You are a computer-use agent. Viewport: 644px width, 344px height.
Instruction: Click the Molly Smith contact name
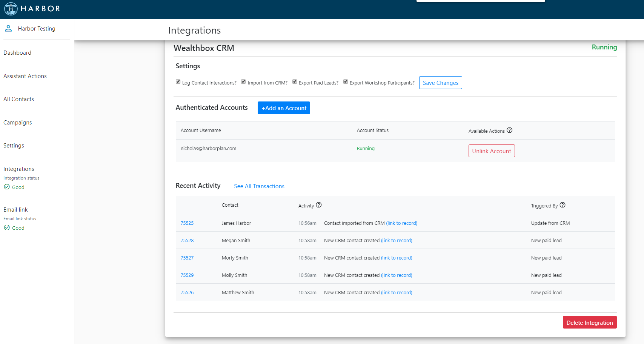pos(234,275)
